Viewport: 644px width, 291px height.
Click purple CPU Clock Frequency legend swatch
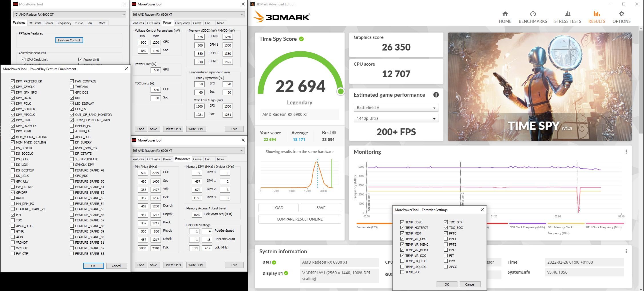pos(527,224)
